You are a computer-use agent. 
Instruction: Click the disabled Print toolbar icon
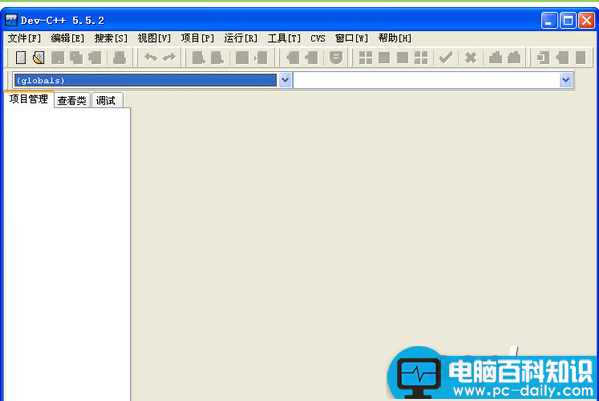tap(119, 58)
